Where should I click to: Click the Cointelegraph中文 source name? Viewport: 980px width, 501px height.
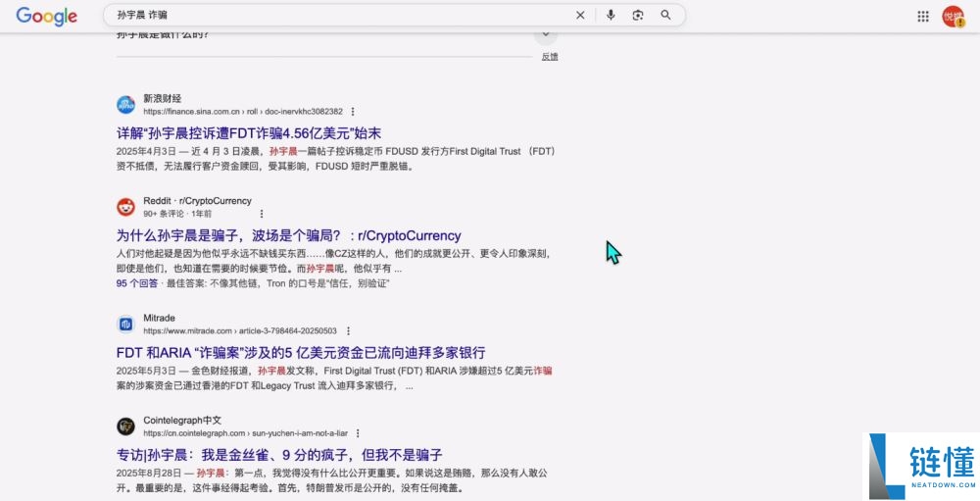coord(182,421)
